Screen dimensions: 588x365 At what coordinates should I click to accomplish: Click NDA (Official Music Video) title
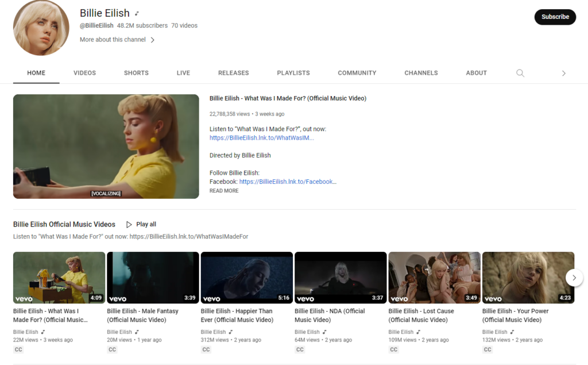(330, 316)
